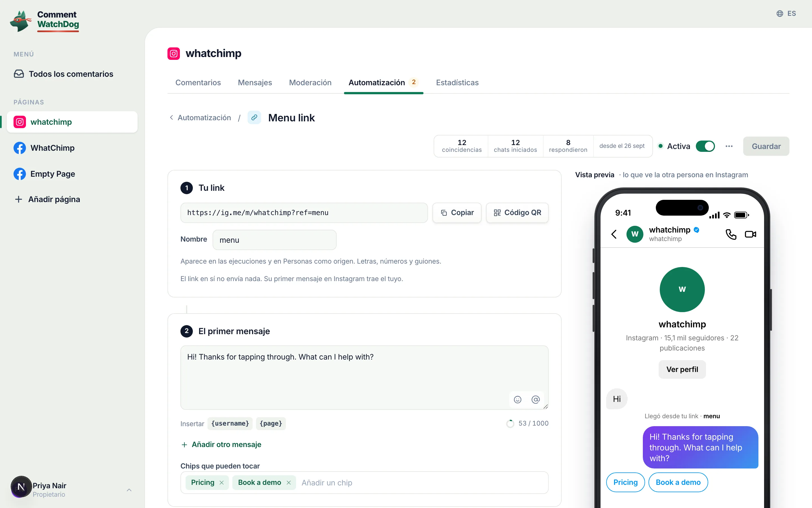The image size is (812, 508).
Task: Click the small W avatar in preview header
Action: pos(635,234)
